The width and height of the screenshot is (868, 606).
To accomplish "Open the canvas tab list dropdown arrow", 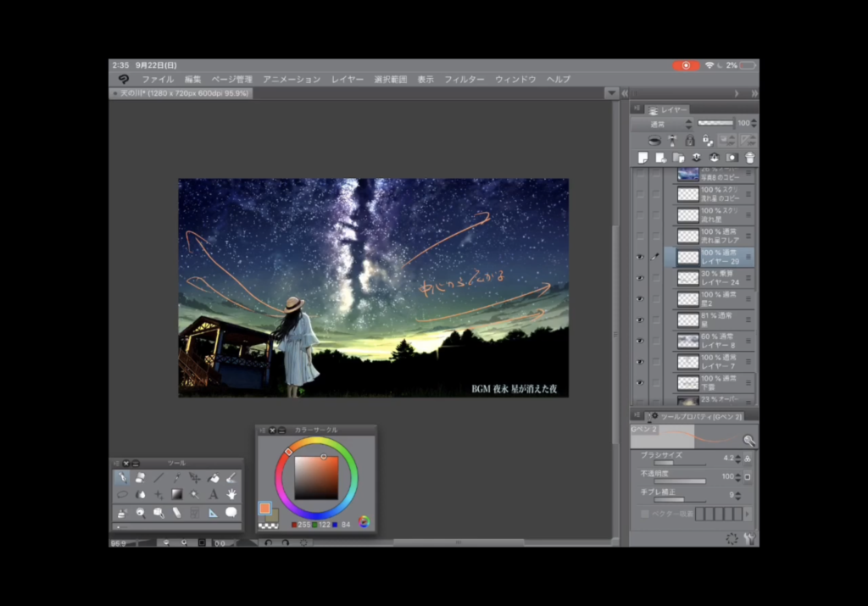I will click(611, 93).
